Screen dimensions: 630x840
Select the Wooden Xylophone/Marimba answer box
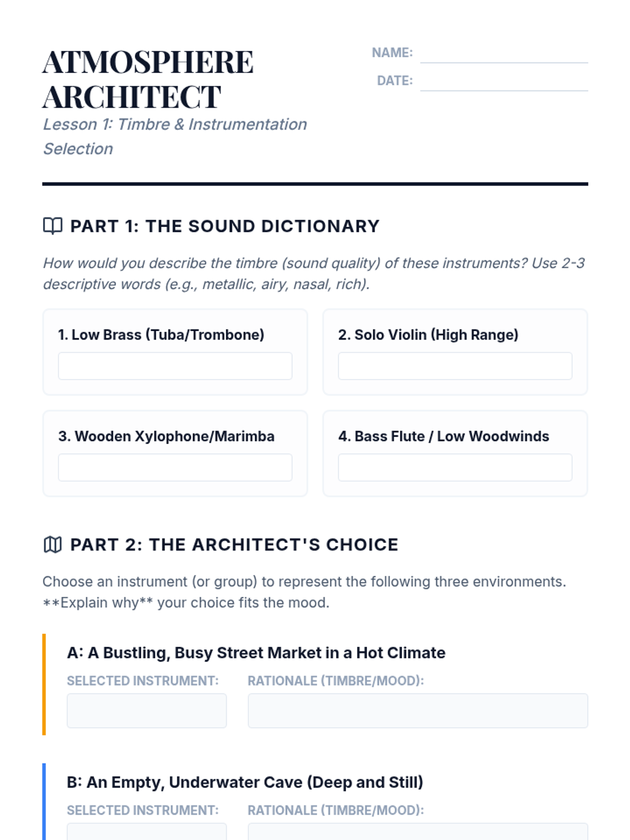tap(175, 467)
